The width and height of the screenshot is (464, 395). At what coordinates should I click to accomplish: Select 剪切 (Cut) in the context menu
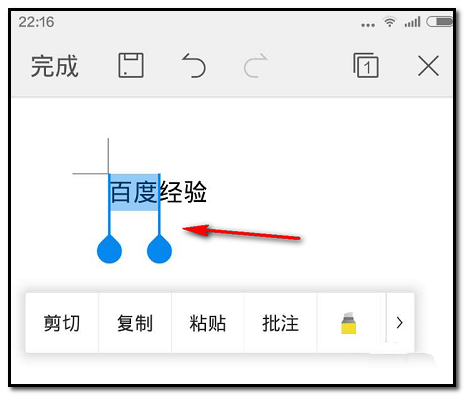[62, 323]
